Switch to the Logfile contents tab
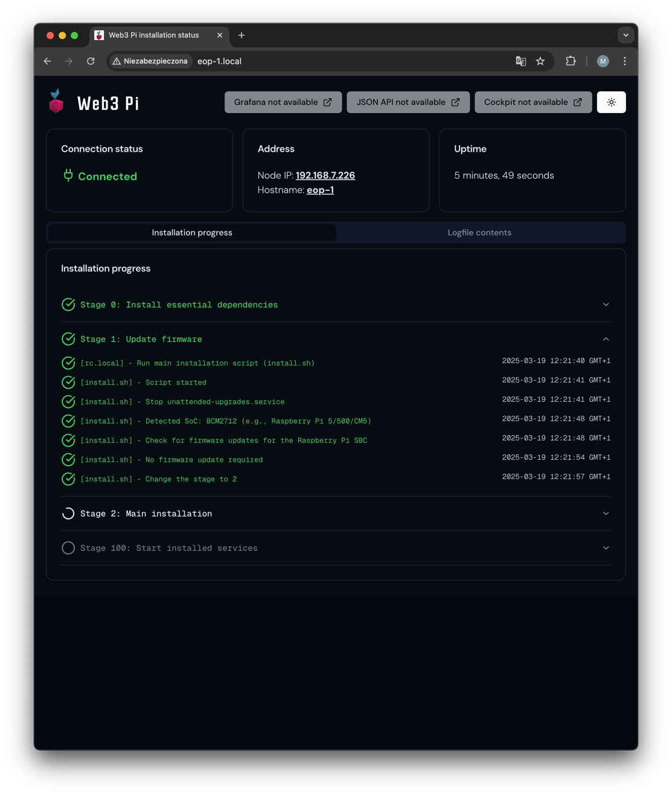Screen dimensions: 672x795 point(479,233)
